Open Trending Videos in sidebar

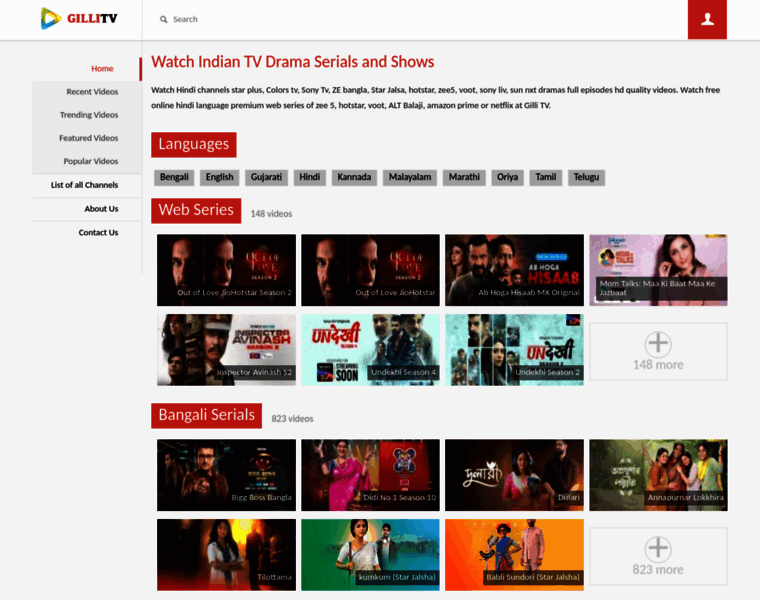click(89, 115)
